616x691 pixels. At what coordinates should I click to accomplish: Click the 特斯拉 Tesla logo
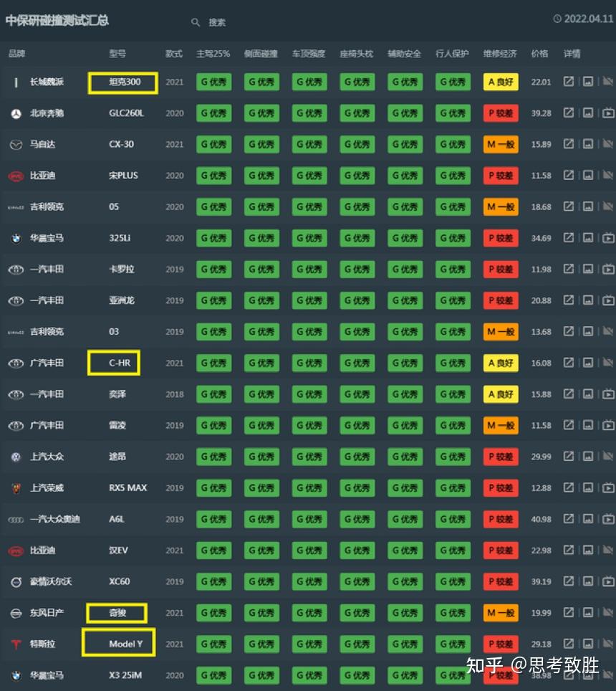tap(16, 644)
